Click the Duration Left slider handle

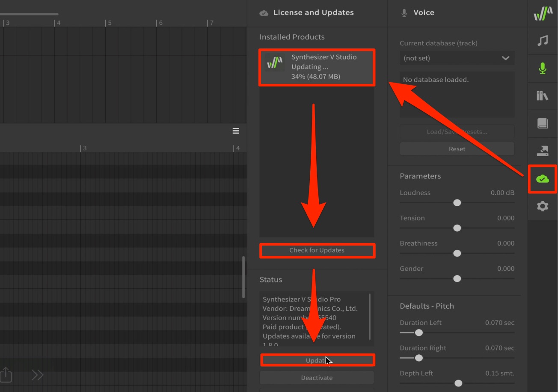(x=419, y=333)
